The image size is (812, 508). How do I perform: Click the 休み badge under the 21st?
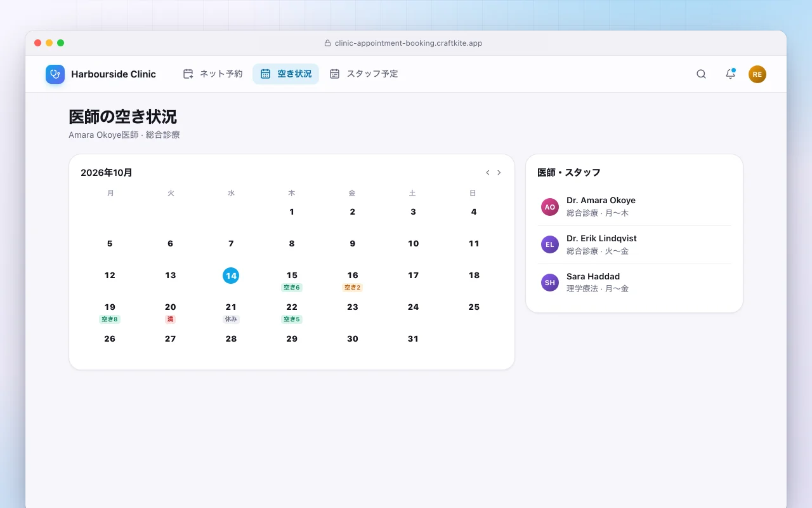[x=231, y=319]
